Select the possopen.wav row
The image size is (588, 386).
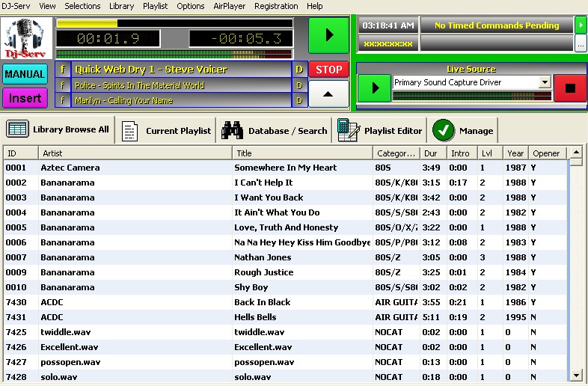click(x=285, y=362)
